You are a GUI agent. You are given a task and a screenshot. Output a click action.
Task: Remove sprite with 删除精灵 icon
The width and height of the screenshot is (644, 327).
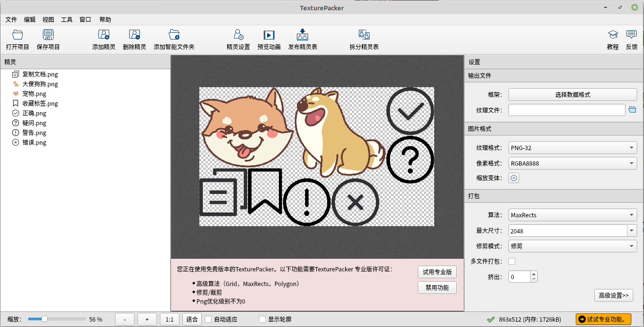point(134,35)
